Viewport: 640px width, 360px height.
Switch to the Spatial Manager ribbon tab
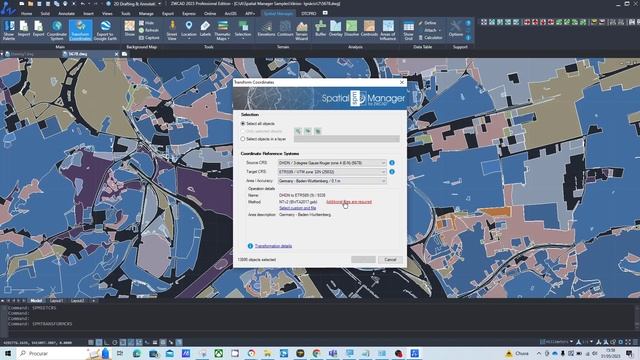click(x=278, y=13)
